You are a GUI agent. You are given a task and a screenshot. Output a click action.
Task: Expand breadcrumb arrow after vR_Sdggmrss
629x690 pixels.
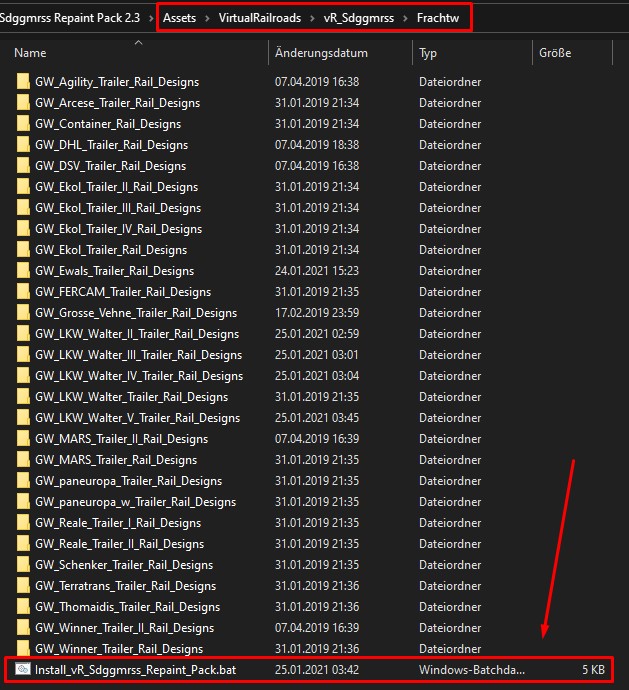(x=406, y=16)
